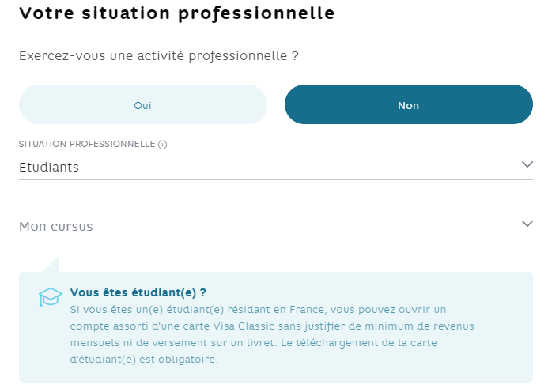Select Oui for professional activity

(143, 104)
